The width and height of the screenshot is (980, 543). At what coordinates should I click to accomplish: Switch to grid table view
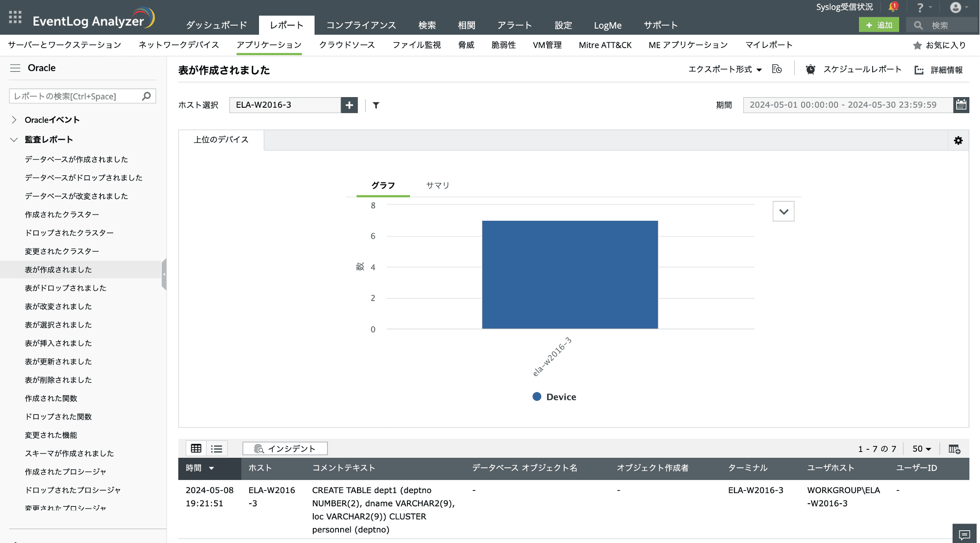pyautogui.click(x=196, y=449)
